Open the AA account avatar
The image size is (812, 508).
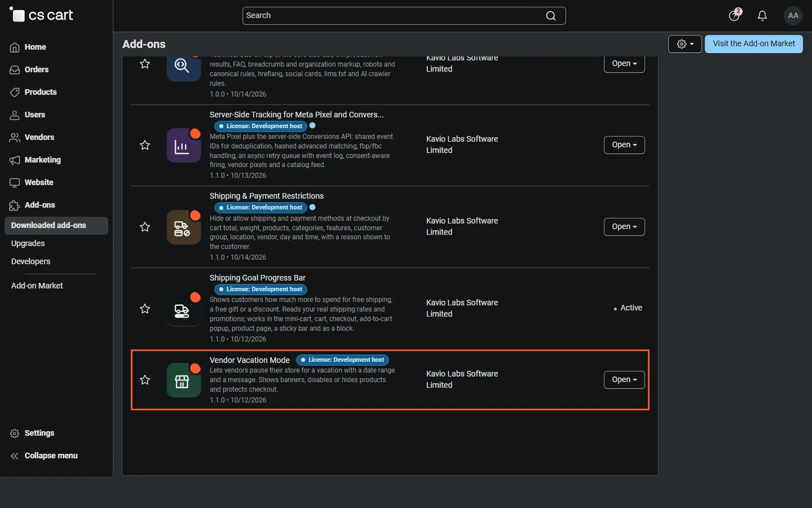pyautogui.click(x=793, y=16)
